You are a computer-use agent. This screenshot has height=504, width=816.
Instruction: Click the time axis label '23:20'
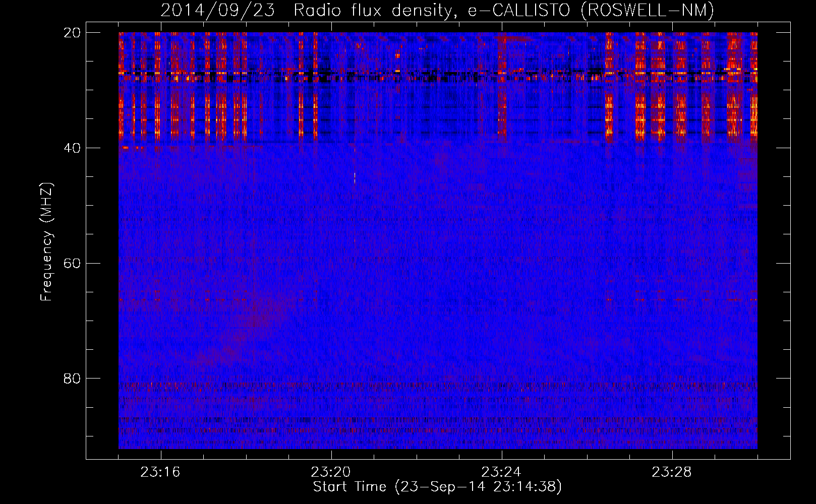pos(331,472)
